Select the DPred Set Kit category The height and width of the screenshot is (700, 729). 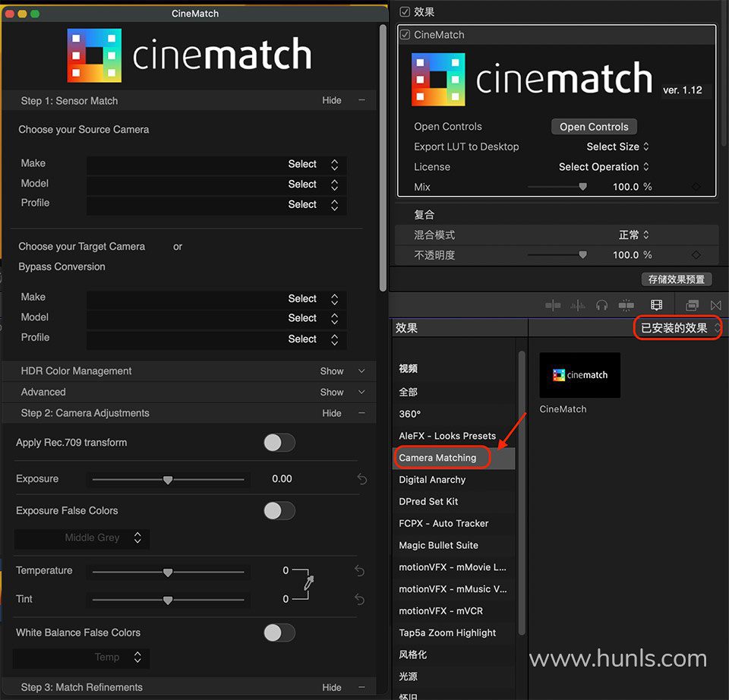(428, 502)
